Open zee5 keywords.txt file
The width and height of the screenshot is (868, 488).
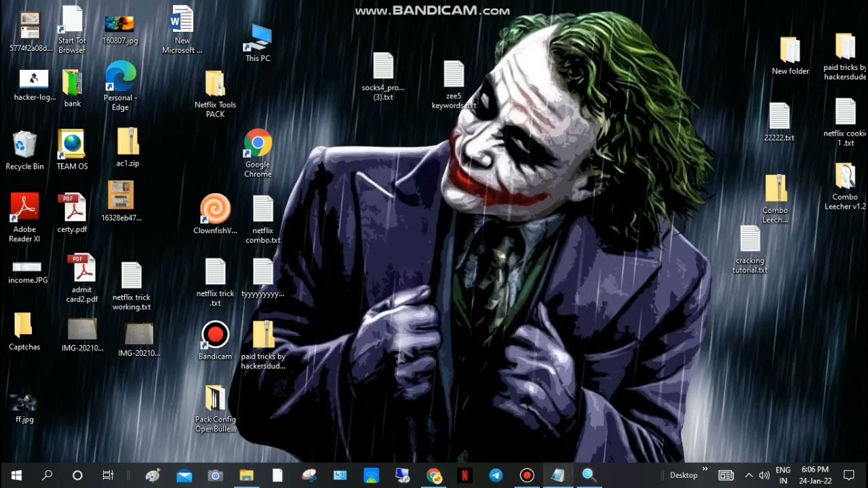(454, 85)
